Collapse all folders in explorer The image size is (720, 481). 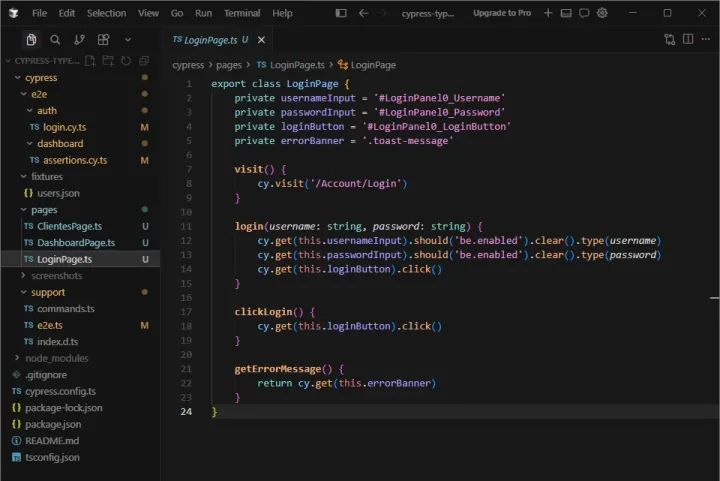pos(144,61)
